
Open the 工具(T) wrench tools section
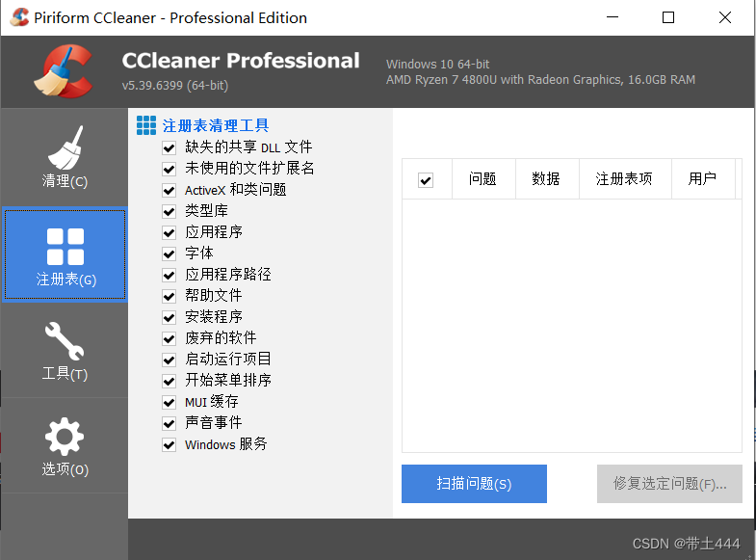point(65,351)
